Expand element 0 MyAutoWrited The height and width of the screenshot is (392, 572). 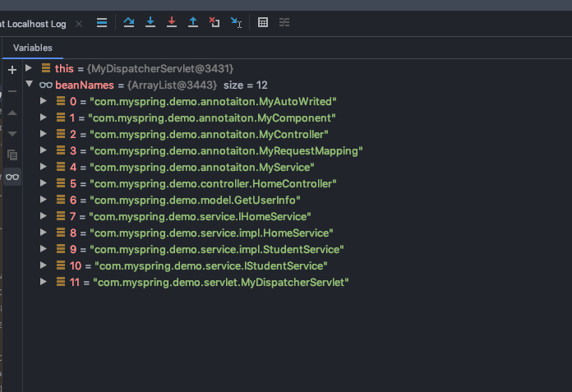pos(43,100)
